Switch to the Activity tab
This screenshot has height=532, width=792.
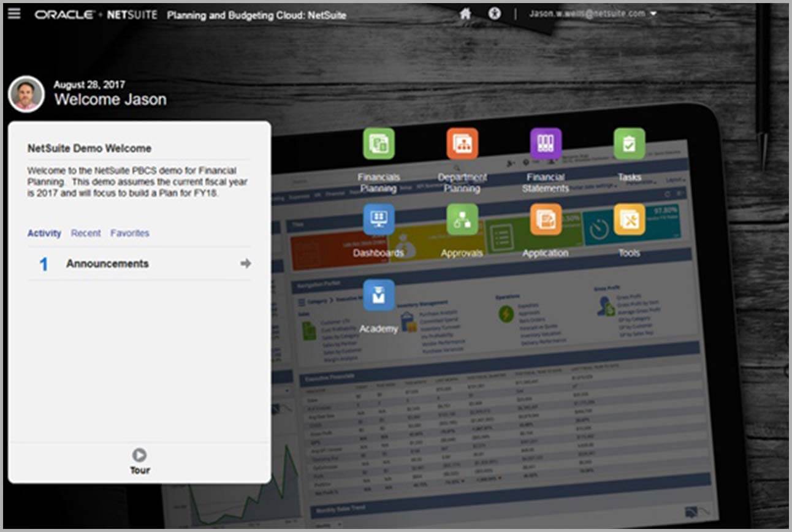pos(44,233)
